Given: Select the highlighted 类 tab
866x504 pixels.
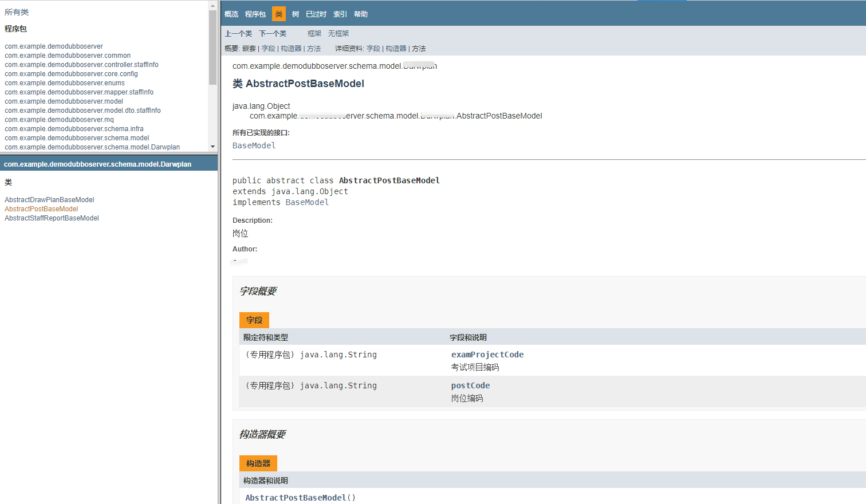Looking at the screenshot, I should coord(279,14).
